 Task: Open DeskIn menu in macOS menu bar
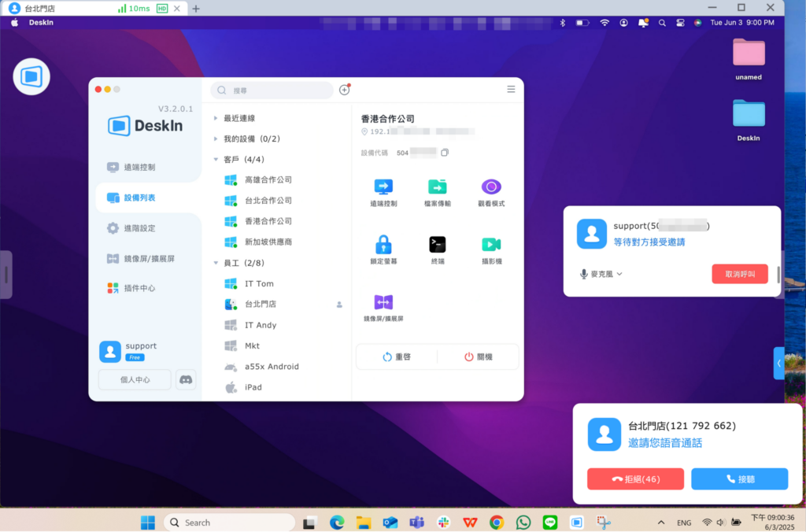click(41, 23)
